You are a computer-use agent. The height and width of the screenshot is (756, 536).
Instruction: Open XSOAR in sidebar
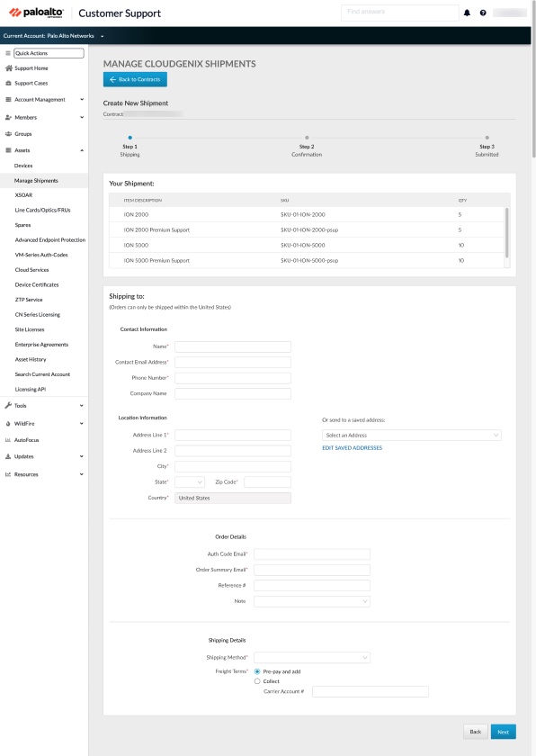click(x=23, y=195)
